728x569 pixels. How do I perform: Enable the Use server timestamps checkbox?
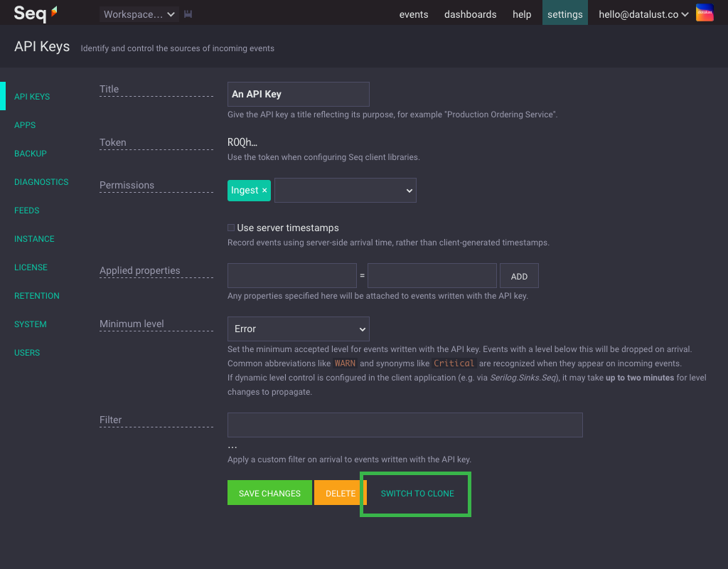tap(230, 228)
